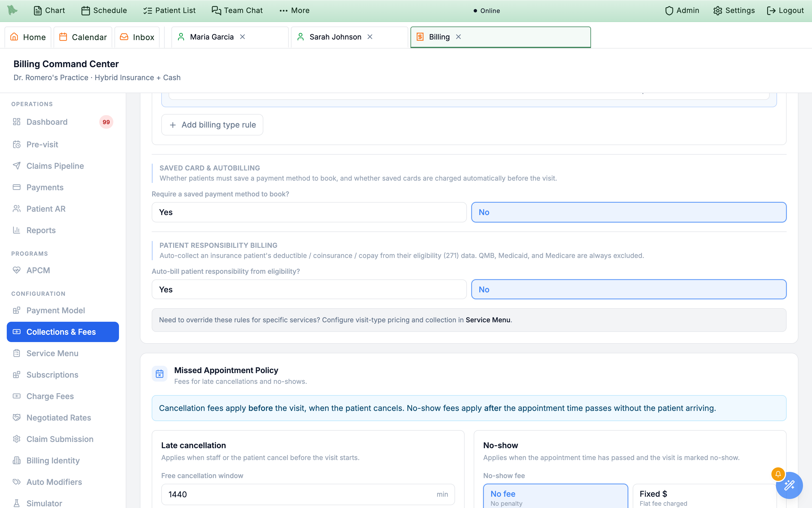The height and width of the screenshot is (508, 812).
Task: Click the No-show section heading
Action: [x=501, y=445]
